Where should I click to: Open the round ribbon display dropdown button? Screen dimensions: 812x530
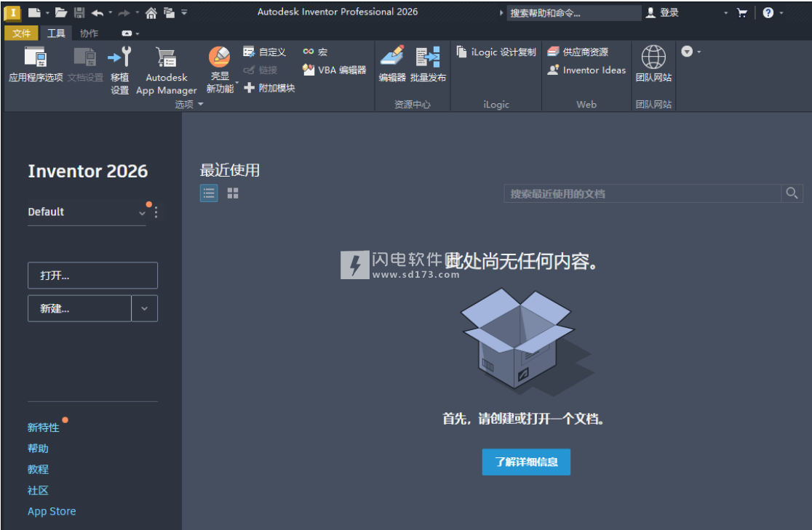(x=687, y=51)
